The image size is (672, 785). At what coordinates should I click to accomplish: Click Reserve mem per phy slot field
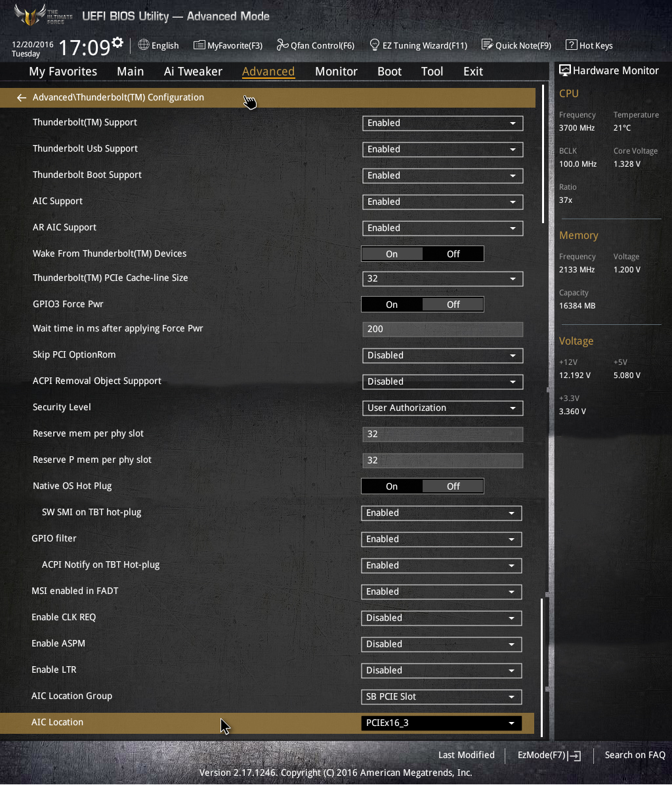(x=442, y=435)
